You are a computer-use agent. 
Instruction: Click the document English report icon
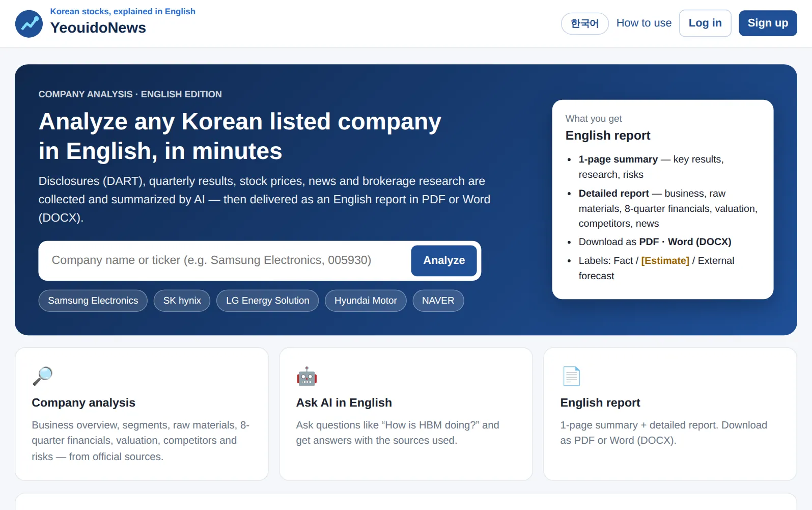tap(571, 377)
